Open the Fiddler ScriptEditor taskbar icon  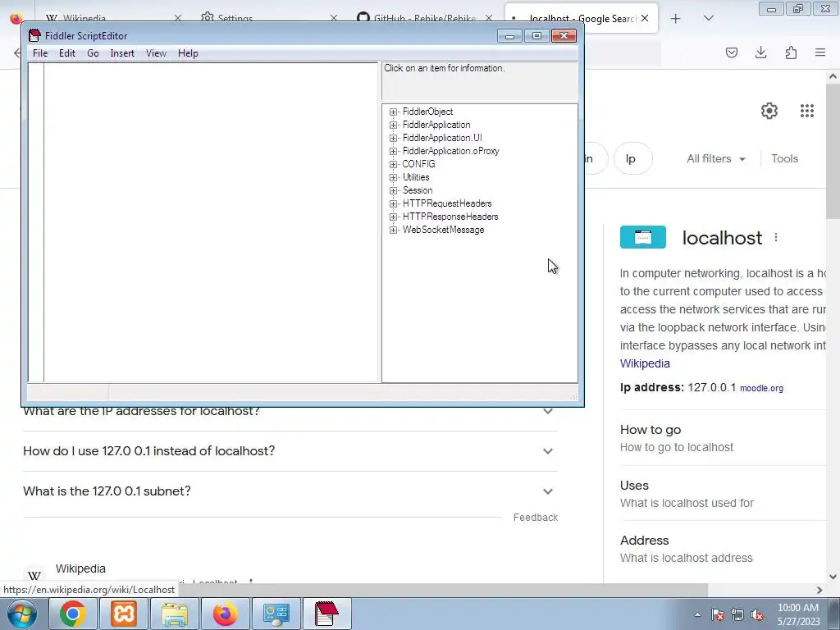[x=326, y=614]
